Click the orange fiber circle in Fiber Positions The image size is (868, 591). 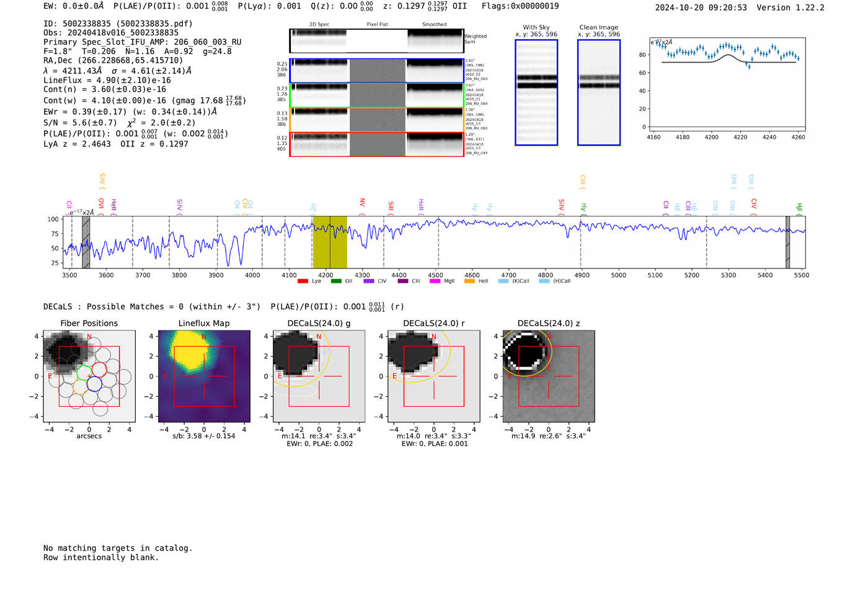click(80, 388)
